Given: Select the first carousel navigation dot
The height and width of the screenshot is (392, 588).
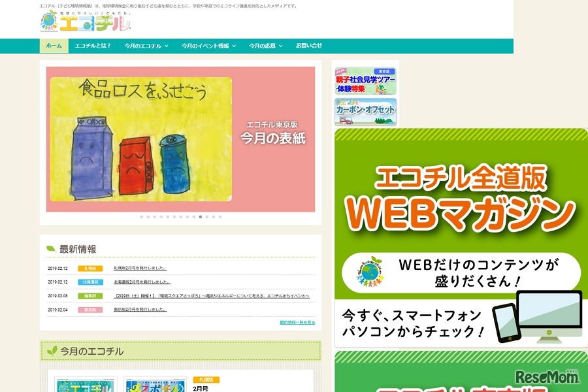Looking at the screenshot, I should click(x=142, y=216).
